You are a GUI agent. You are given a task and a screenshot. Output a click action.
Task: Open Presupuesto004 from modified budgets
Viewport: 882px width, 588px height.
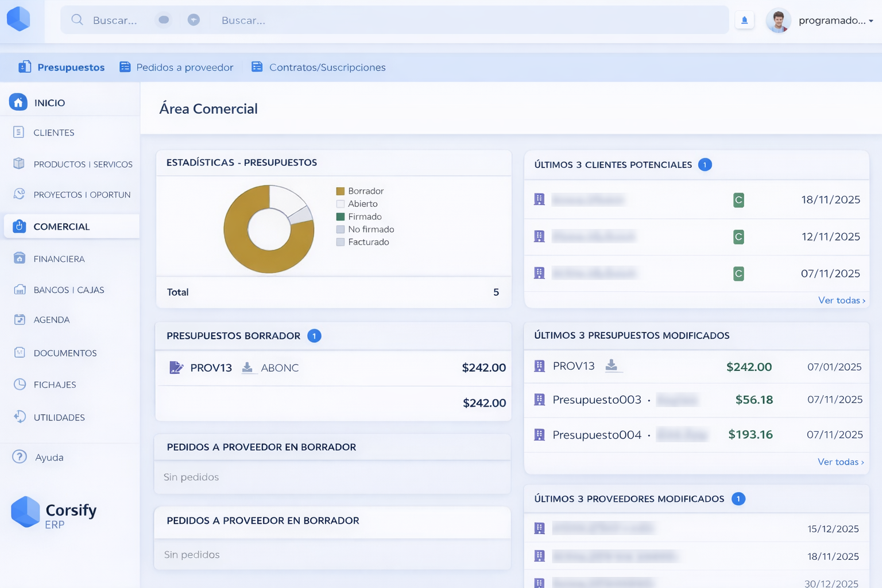597,435
